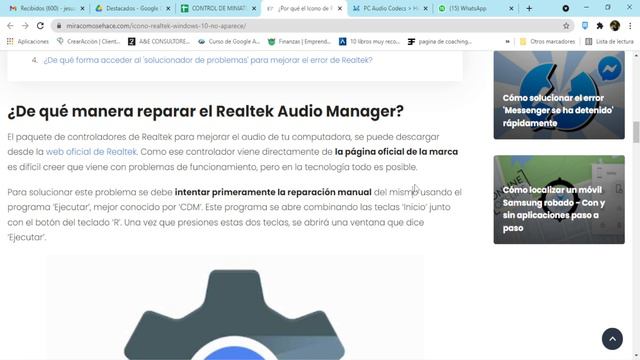This screenshot has height=360, width=640.
Task: Open the 10 libros muy reco bookmark
Action: tap(369, 41)
